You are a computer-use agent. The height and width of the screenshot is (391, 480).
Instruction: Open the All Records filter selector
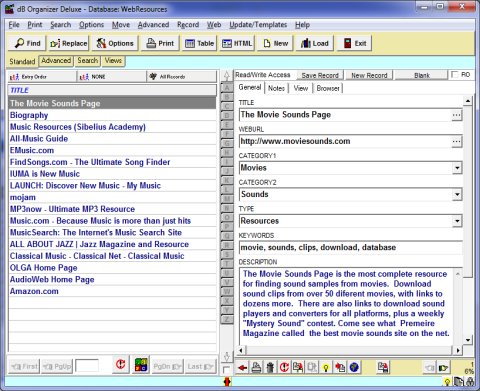click(181, 77)
